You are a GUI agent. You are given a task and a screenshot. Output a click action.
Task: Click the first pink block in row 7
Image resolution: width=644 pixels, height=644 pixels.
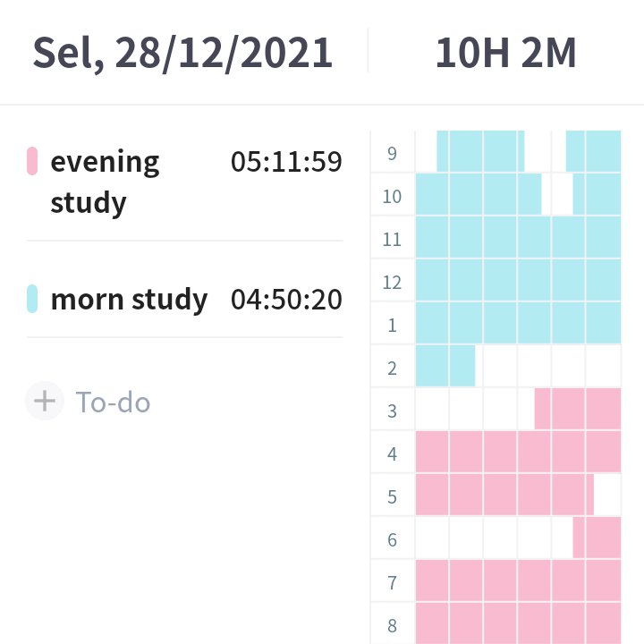tap(432, 580)
